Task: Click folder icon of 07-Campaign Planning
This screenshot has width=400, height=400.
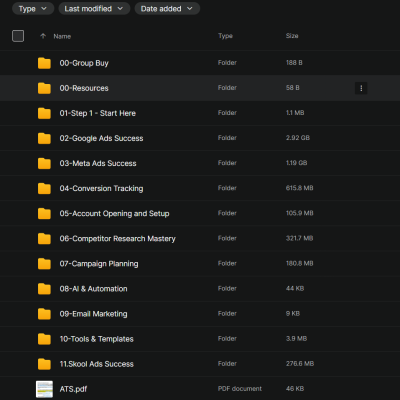Action: tap(44, 264)
